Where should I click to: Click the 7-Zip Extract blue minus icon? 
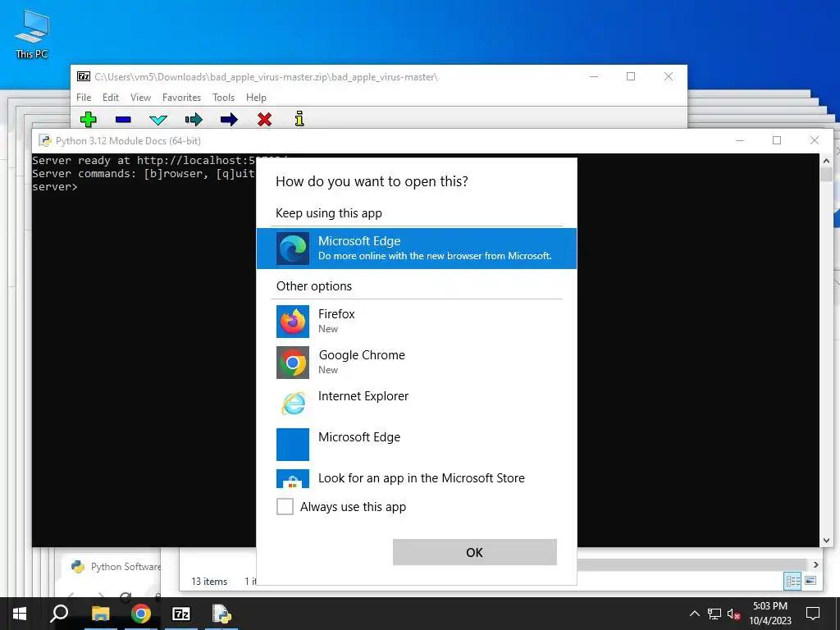123,119
